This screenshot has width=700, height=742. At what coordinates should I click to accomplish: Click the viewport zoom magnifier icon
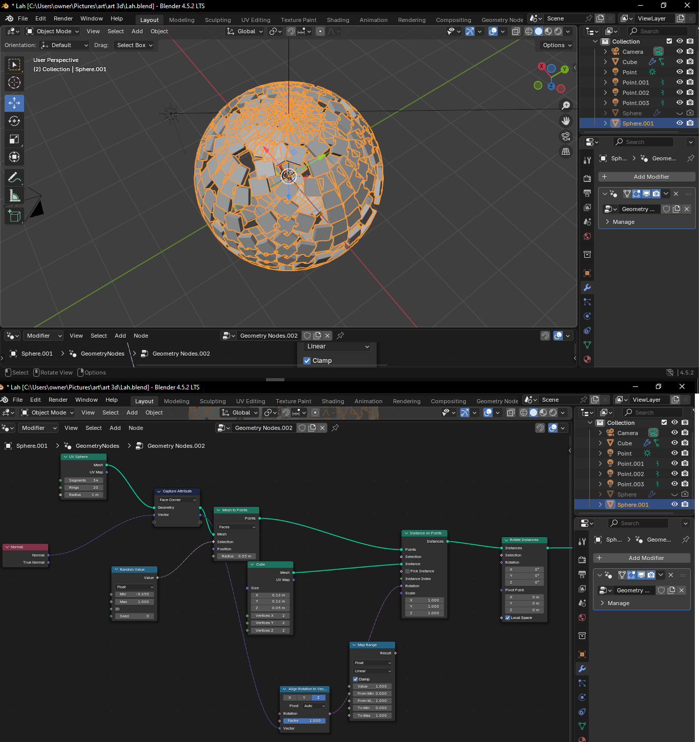coord(566,106)
